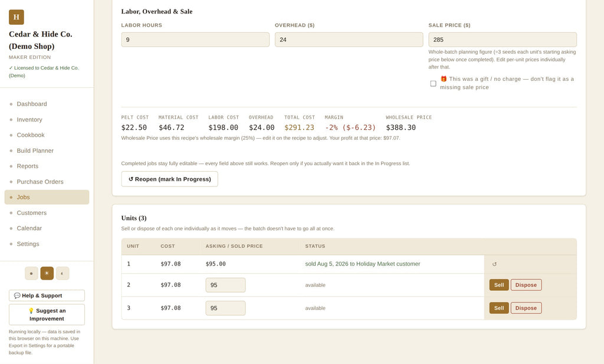
Task: Click the $388.30 wholesale price value
Action: click(x=401, y=127)
